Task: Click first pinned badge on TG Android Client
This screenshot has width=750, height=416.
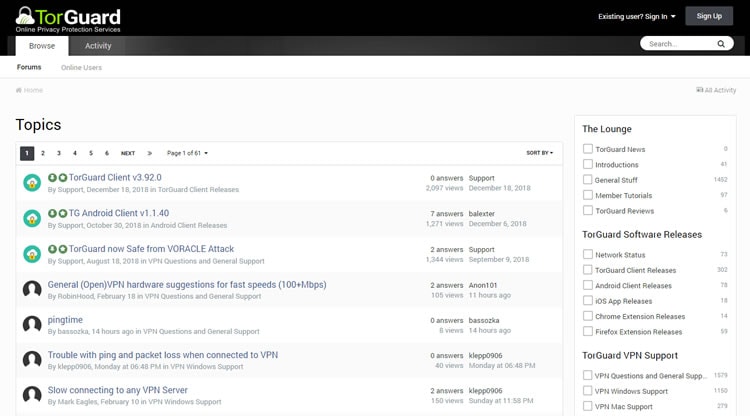Action: [x=52, y=213]
